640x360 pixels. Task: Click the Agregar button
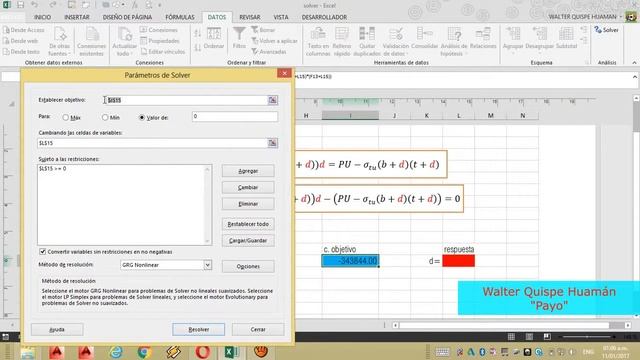click(248, 171)
